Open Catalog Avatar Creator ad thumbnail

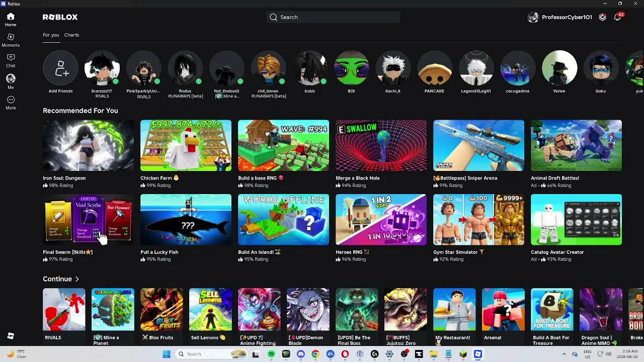pos(576,220)
